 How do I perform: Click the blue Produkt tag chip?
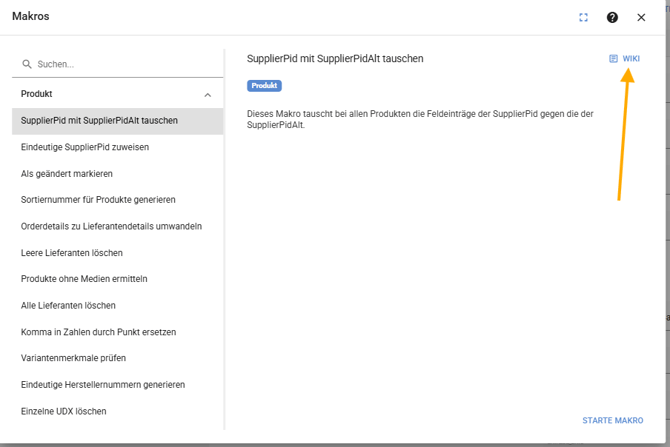pyautogui.click(x=264, y=86)
